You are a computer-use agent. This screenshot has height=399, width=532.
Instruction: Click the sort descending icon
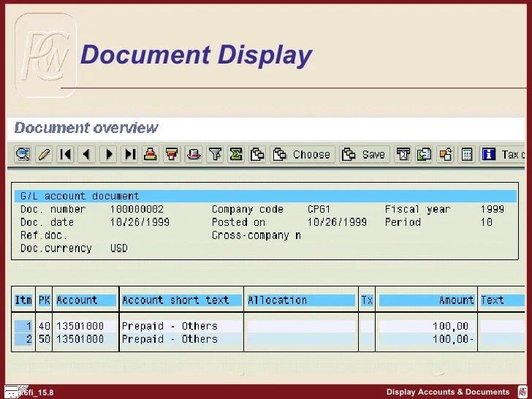(x=172, y=154)
